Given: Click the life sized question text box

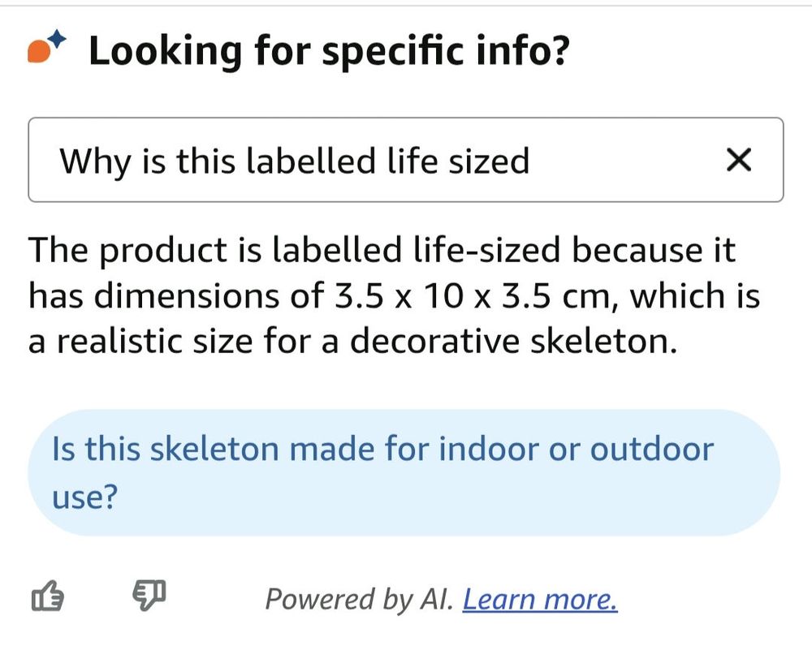Looking at the screenshot, I should tap(325, 160).
